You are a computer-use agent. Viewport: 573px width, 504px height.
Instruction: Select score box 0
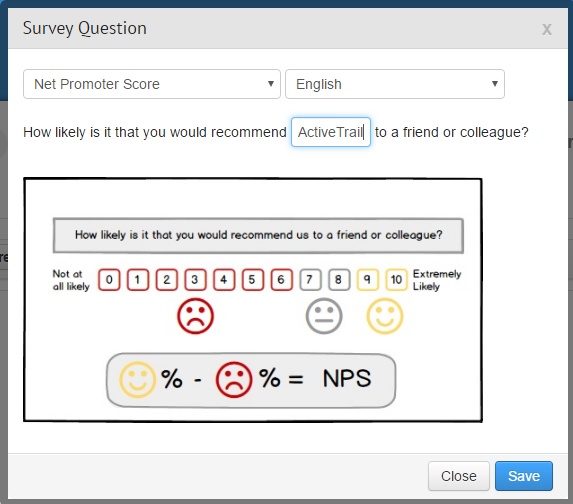(109, 280)
